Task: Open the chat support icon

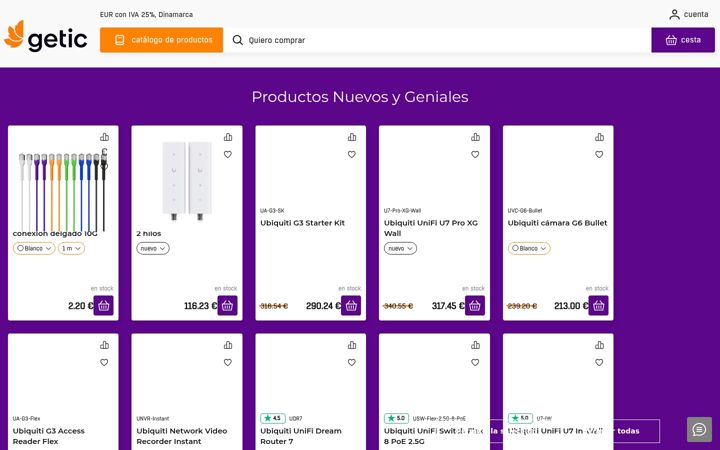Action: (x=699, y=429)
